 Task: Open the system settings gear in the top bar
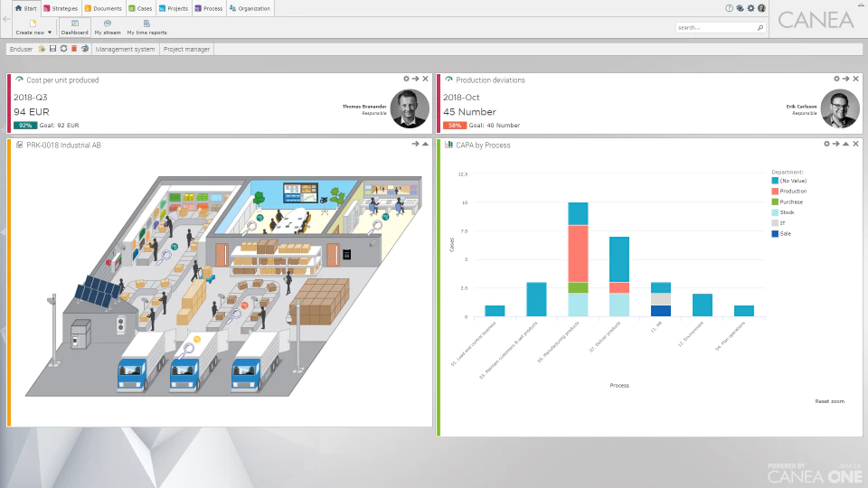click(x=750, y=8)
